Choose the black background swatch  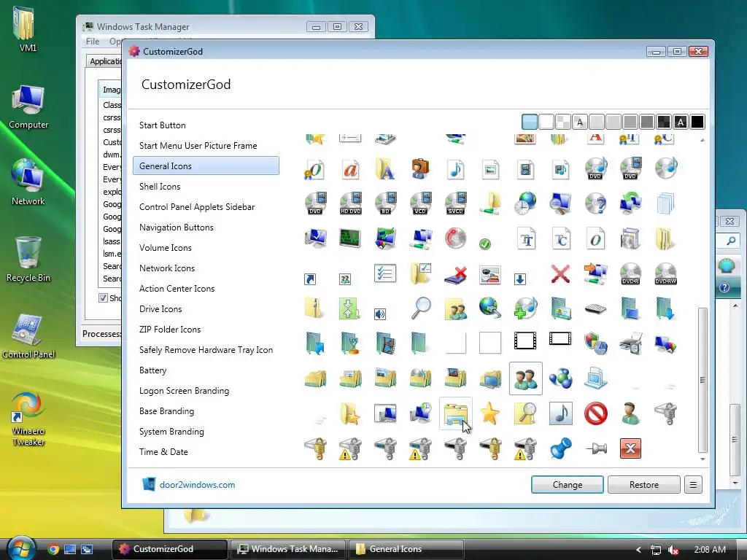pos(697,122)
